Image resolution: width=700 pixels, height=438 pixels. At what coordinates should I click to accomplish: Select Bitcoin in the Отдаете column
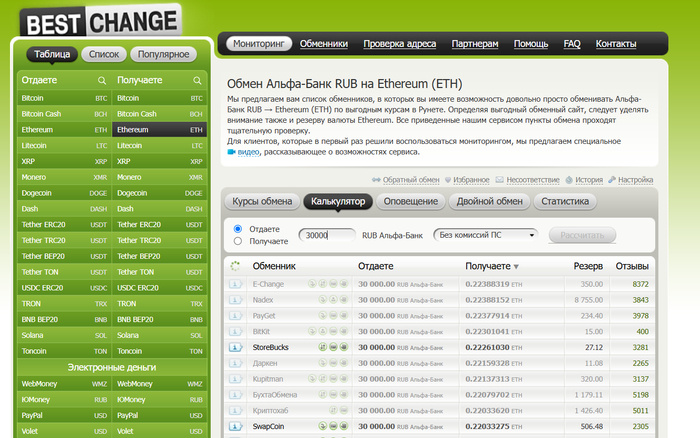64,98
